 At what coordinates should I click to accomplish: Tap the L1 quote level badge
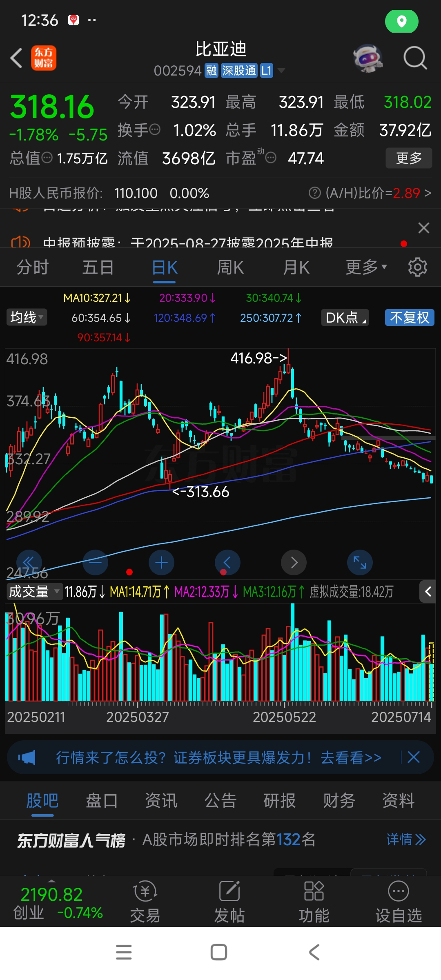(266, 71)
